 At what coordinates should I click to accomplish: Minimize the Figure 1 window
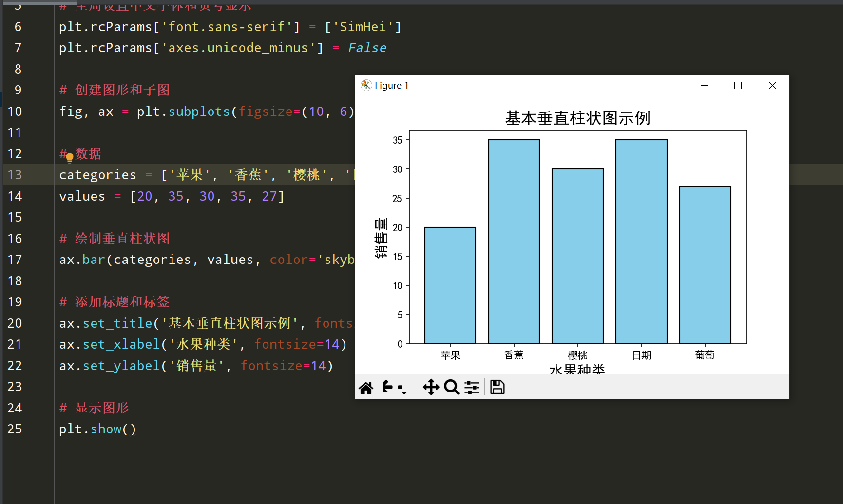[704, 86]
